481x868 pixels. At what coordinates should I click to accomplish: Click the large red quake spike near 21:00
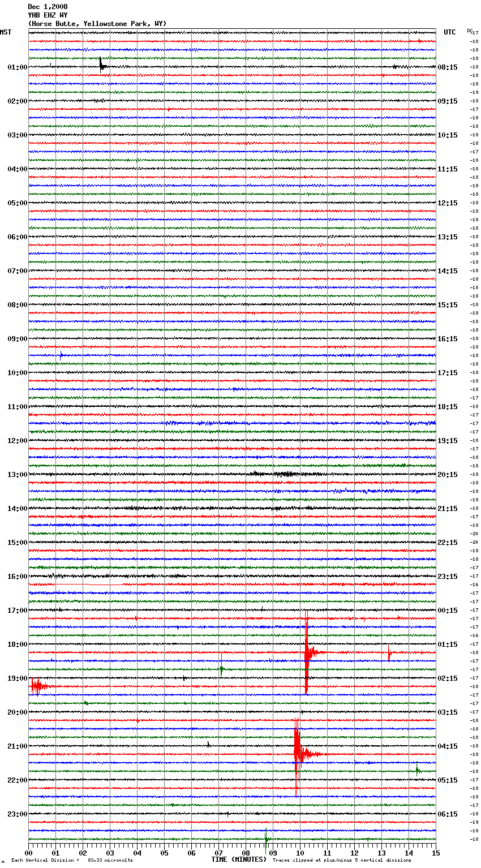[x=297, y=754]
